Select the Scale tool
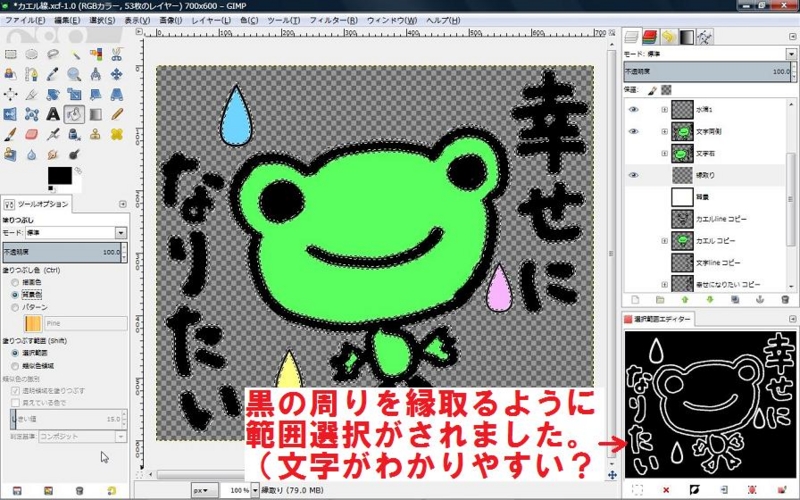Viewport: 800px width, 500px height. click(74, 94)
